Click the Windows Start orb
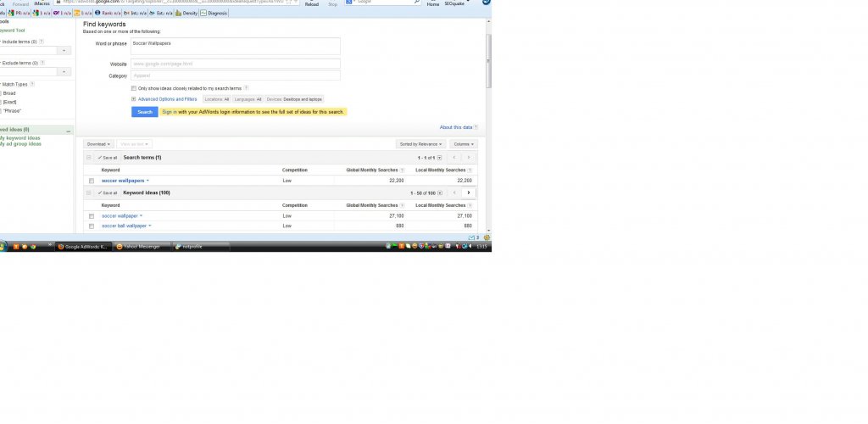 (3, 246)
